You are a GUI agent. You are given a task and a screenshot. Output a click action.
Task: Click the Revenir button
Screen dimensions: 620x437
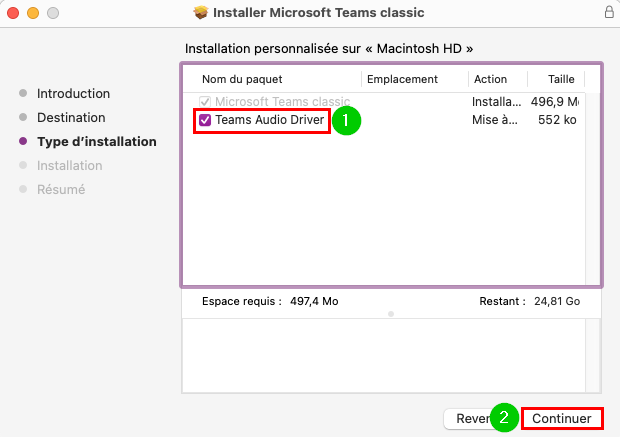[471, 418]
